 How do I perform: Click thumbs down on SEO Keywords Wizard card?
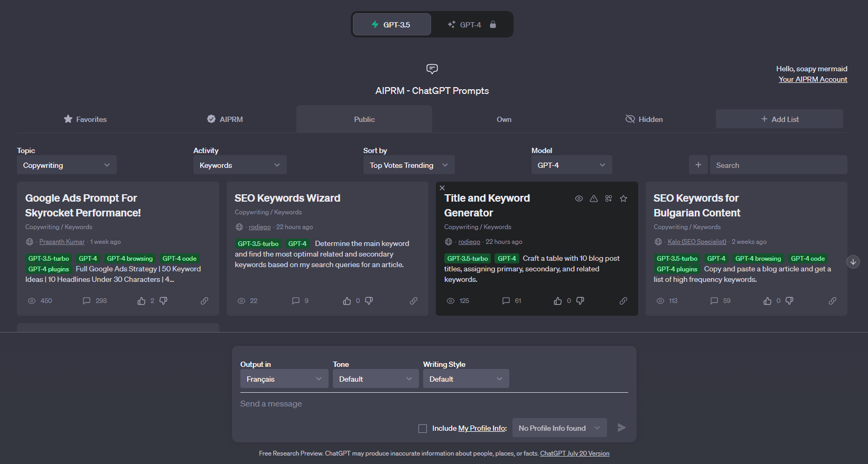click(x=369, y=301)
